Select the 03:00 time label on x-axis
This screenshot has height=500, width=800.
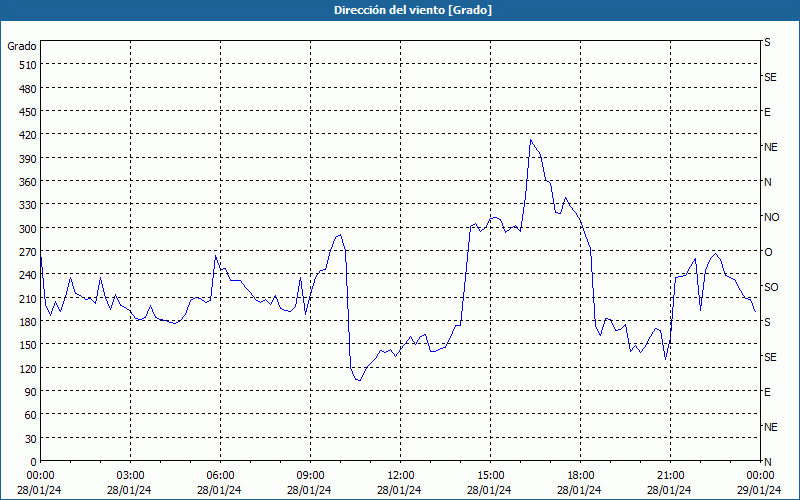coord(130,476)
